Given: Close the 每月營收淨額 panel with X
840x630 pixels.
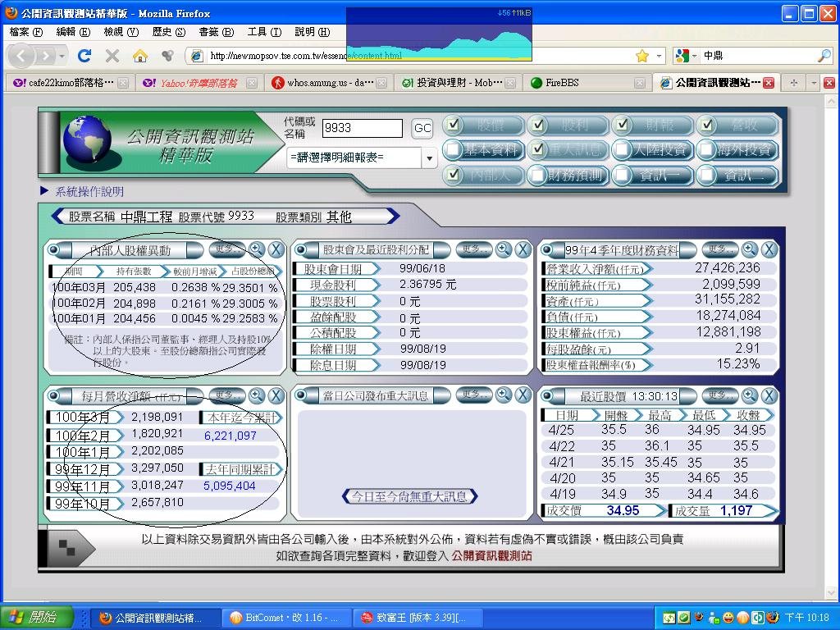Looking at the screenshot, I should point(276,396).
